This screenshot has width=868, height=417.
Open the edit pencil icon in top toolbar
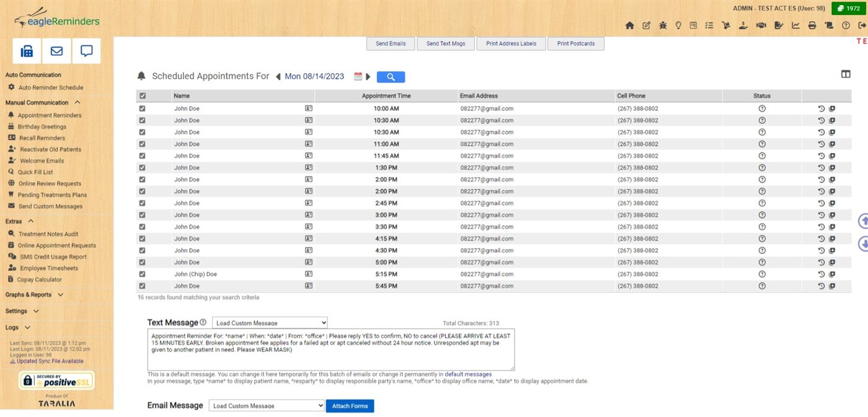click(647, 25)
